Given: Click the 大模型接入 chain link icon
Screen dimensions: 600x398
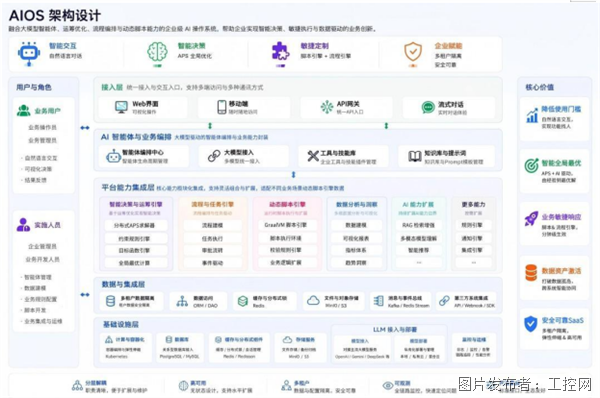Looking at the screenshot, I should [x=214, y=156].
